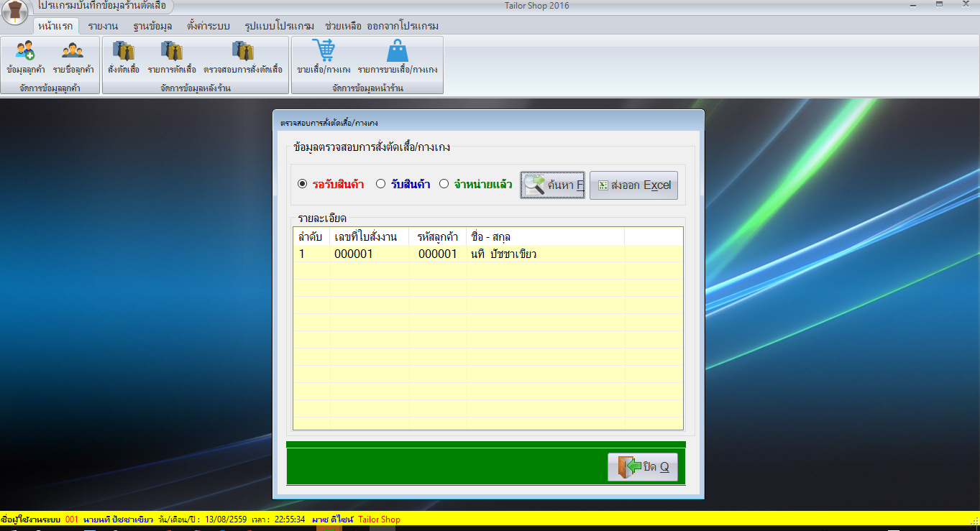Click the mannequin application logo button
Image resolution: width=980 pixels, height=531 pixels.
tap(14, 12)
